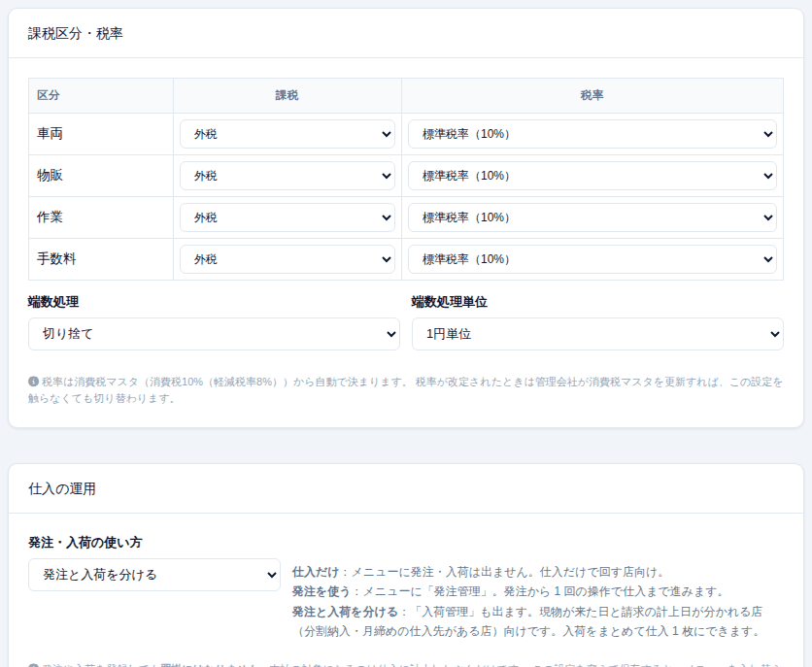
Task: Click the 仕入だけ description line
Action: 479,572
